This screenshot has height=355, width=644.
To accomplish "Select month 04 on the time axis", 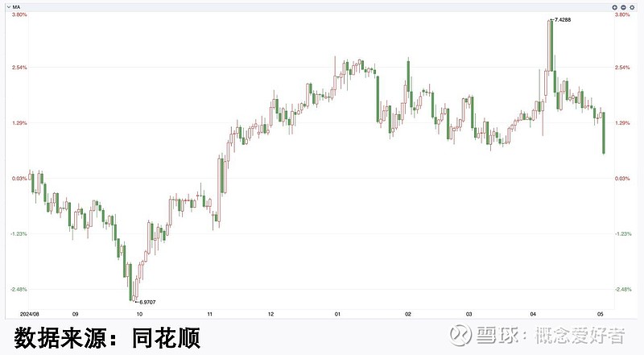I will [534, 314].
